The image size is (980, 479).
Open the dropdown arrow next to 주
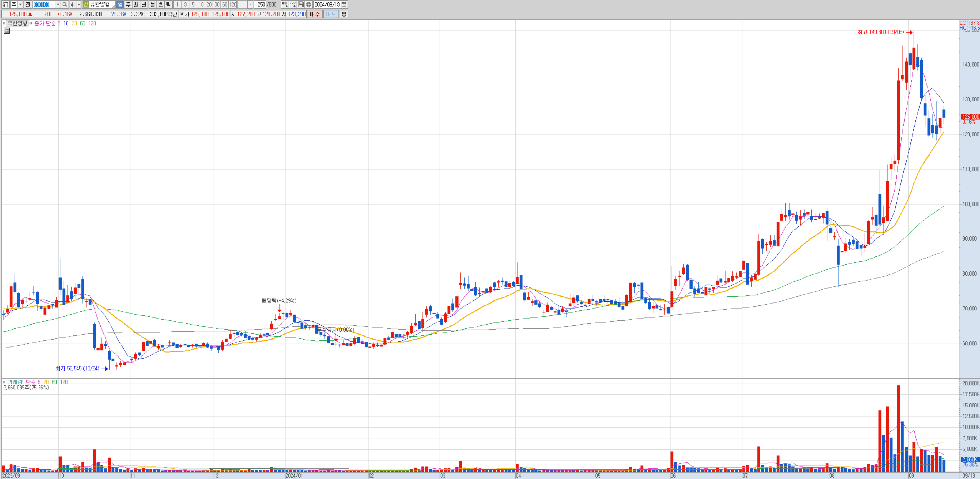pyautogui.click(x=21, y=4)
